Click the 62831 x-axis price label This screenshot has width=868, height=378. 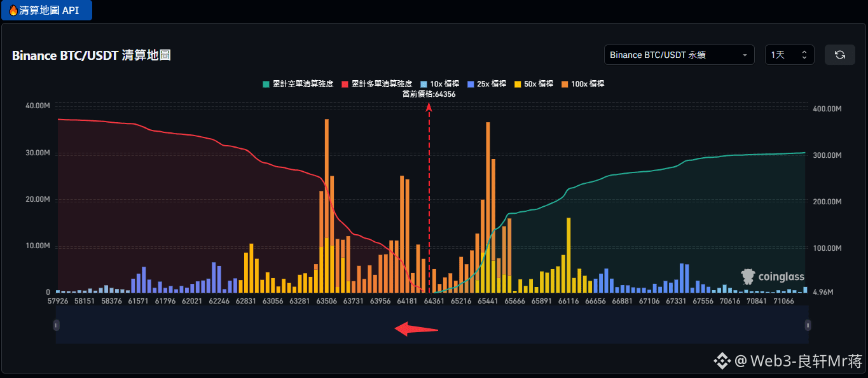coord(245,301)
